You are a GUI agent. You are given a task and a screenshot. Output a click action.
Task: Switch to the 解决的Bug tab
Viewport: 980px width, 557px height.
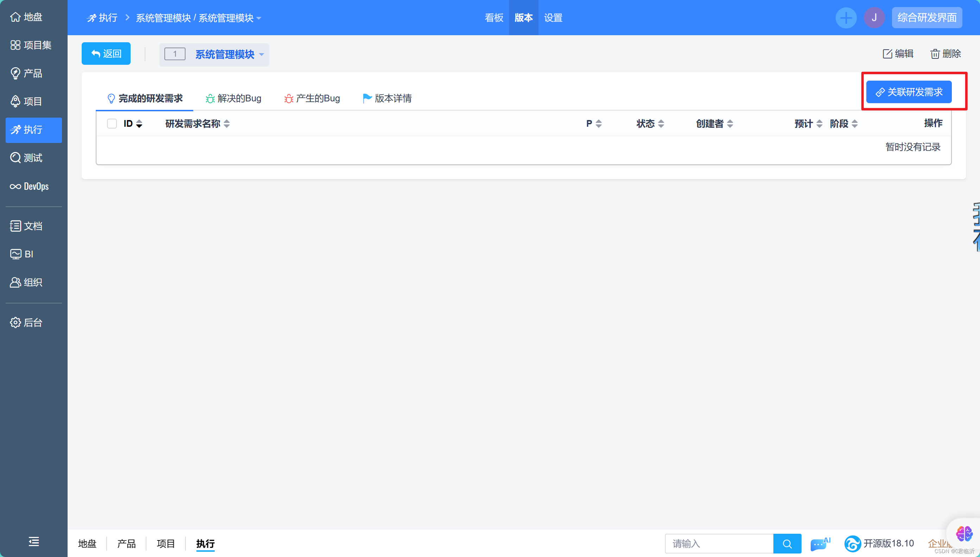tap(233, 98)
